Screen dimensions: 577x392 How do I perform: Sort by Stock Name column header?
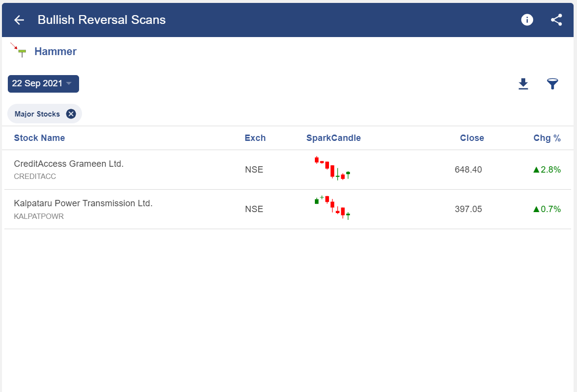click(40, 138)
